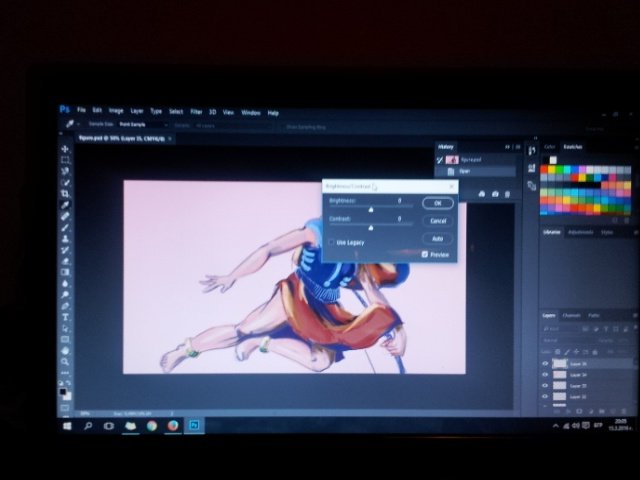
Task: Select the Path Selection tool
Action: [65, 328]
